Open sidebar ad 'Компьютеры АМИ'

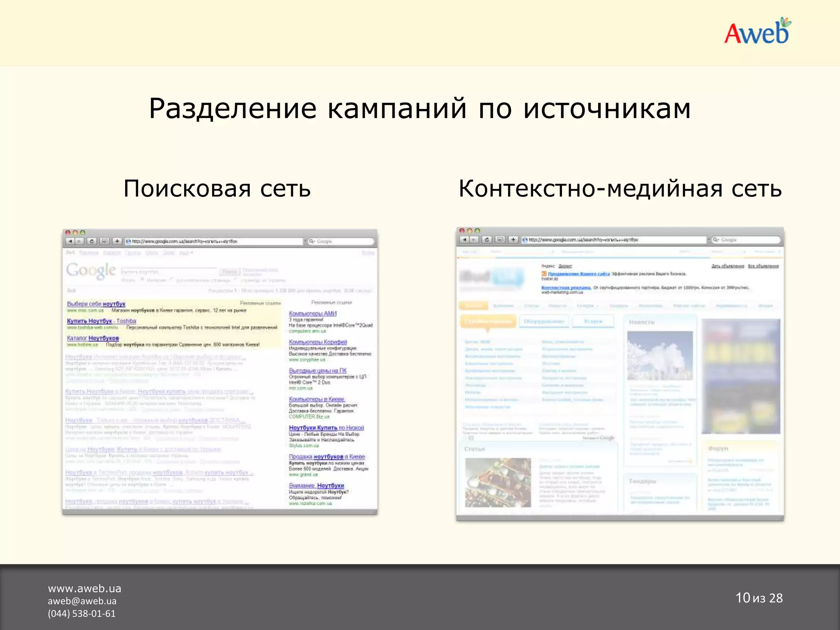click(x=313, y=313)
